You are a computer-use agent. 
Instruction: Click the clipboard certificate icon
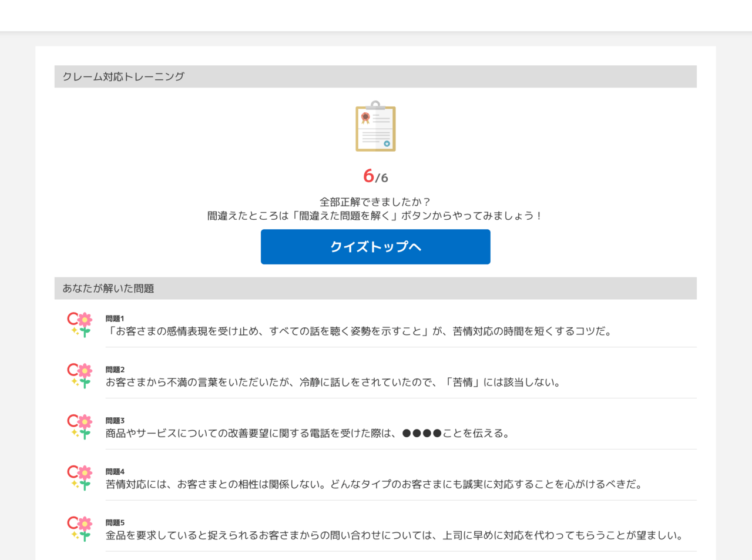tap(375, 126)
